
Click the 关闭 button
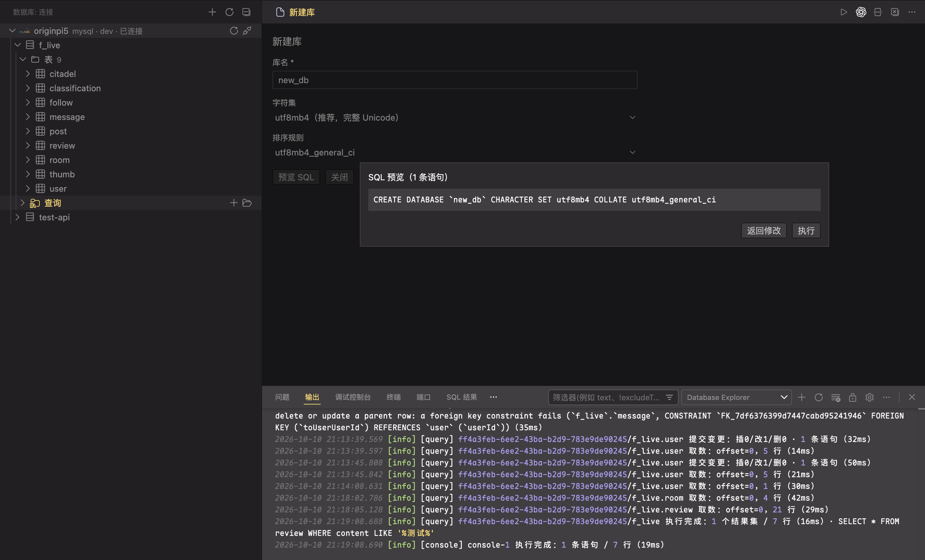pyautogui.click(x=339, y=177)
